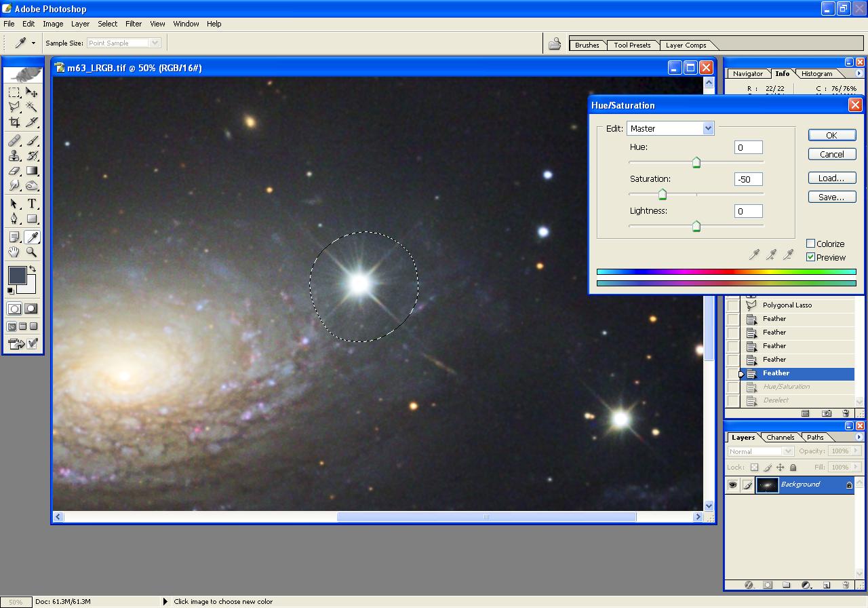Expand the eyedropper tool preset picker

[x=33, y=43]
